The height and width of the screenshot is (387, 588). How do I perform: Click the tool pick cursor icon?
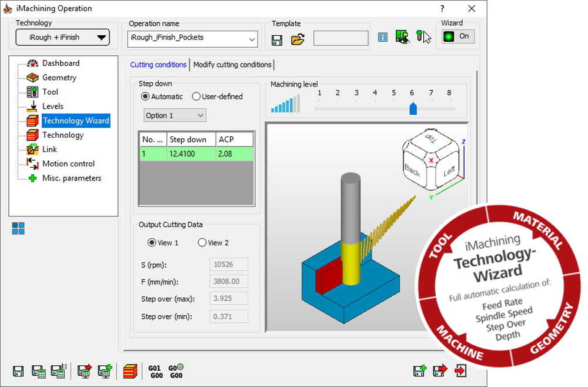click(x=423, y=36)
